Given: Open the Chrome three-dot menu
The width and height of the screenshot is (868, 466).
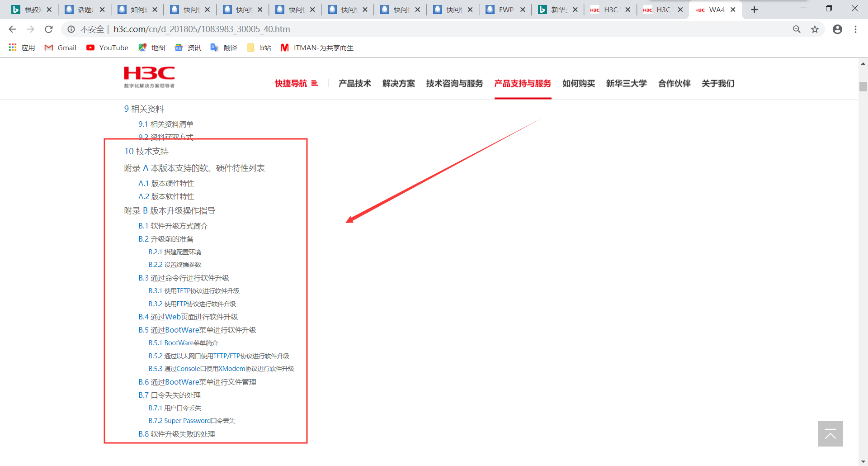Looking at the screenshot, I should point(855,29).
